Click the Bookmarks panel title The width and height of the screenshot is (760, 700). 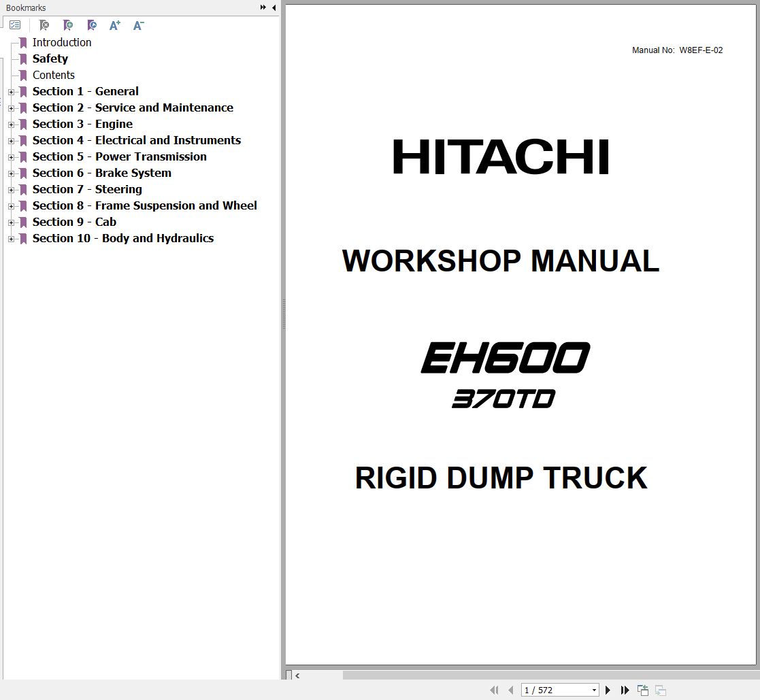pos(26,7)
